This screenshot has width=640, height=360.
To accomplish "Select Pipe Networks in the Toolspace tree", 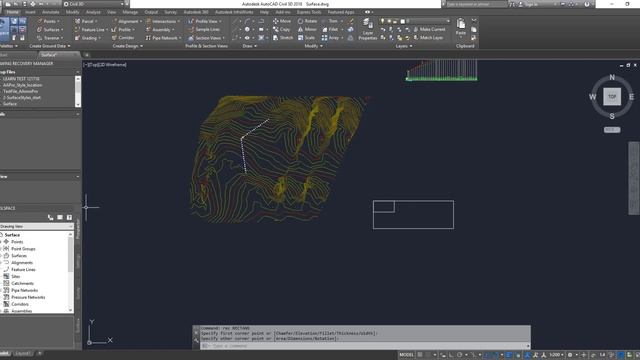I will (24, 290).
